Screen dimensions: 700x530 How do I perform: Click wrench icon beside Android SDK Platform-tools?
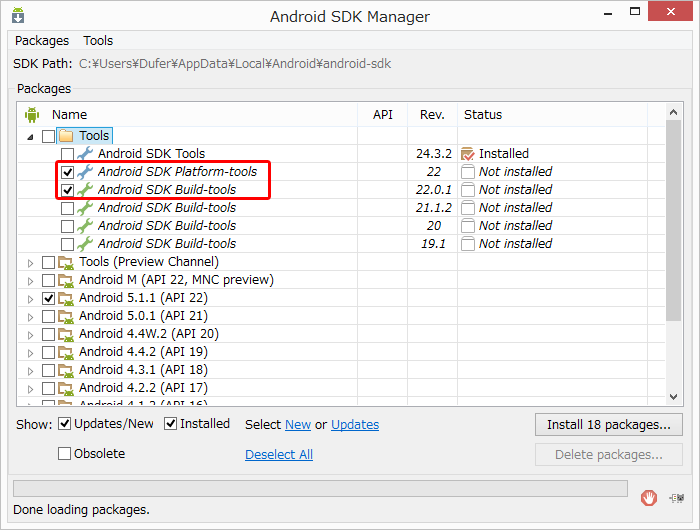85,172
